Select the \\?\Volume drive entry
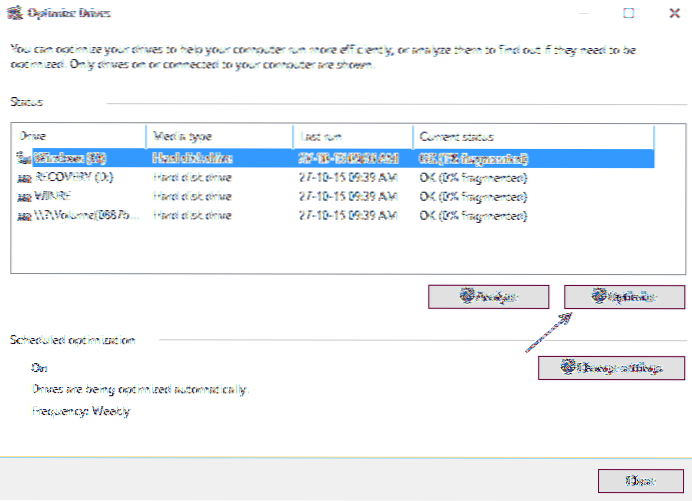 click(80, 215)
